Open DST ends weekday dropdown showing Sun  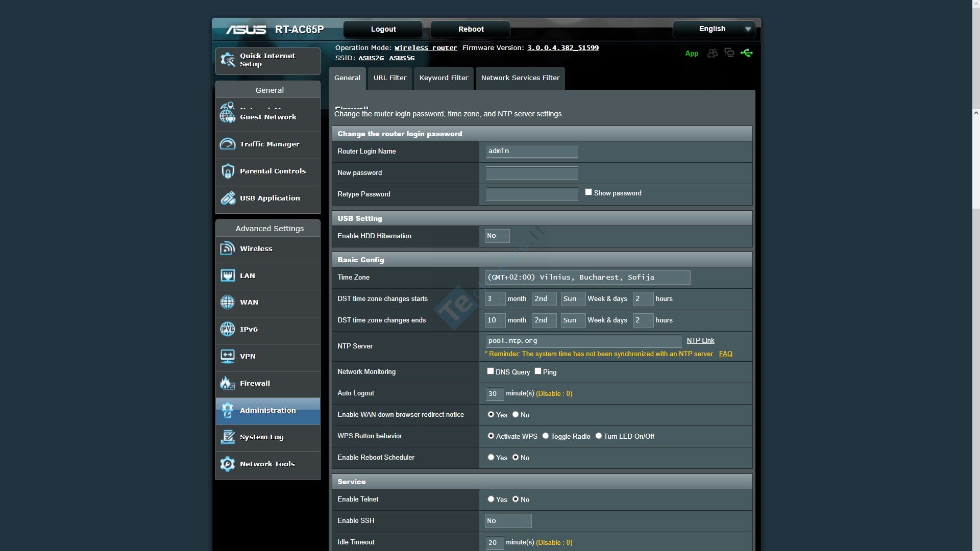tap(573, 320)
